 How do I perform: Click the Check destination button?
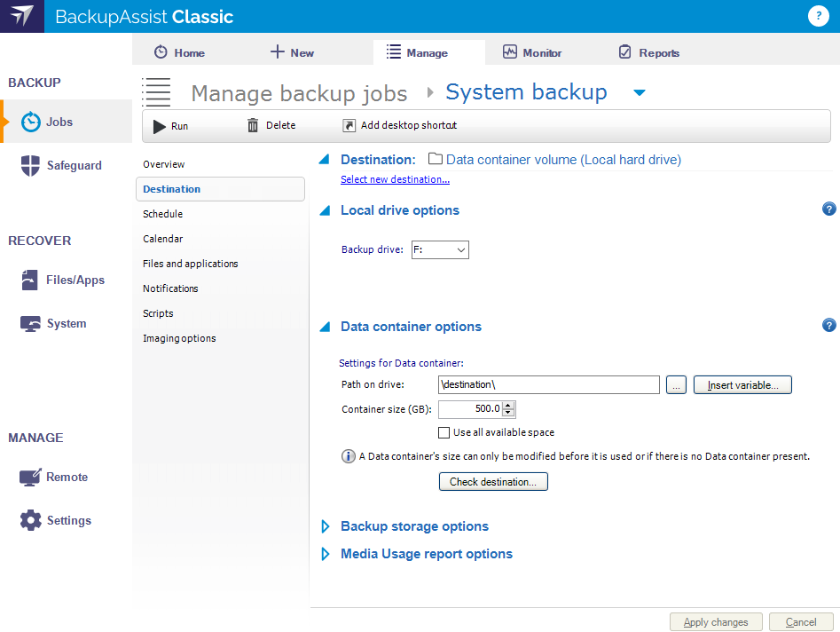click(x=493, y=481)
